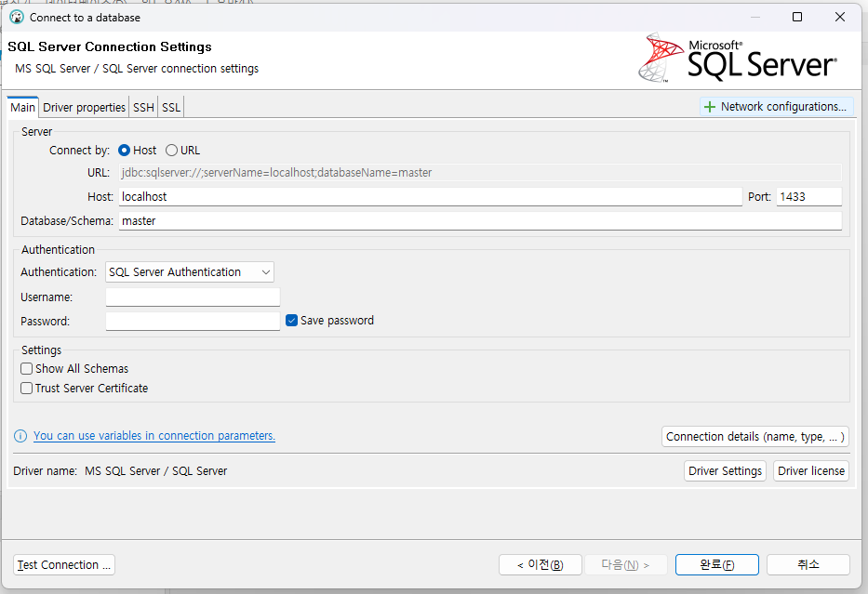This screenshot has height=594, width=868.
Task: Click the 'MS SQL Server / SQL Server' driver name
Action: tap(155, 471)
